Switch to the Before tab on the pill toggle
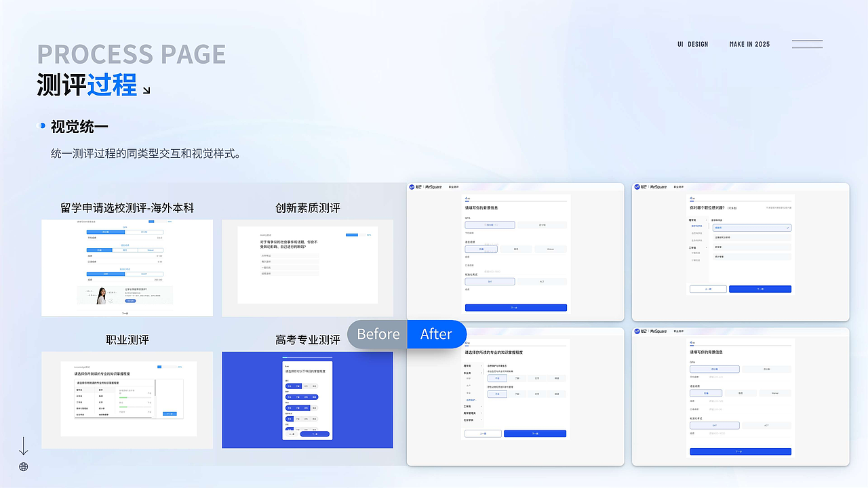This screenshot has width=868, height=488. [x=378, y=333]
